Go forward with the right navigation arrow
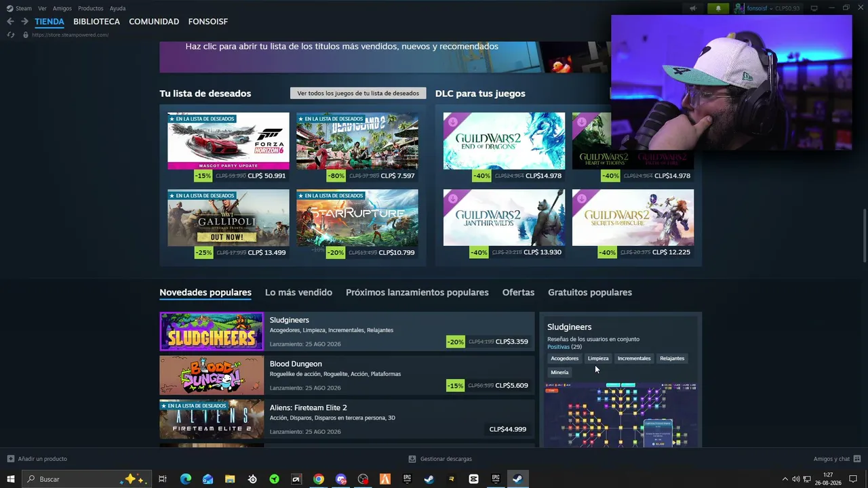The width and height of the screenshot is (868, 488). point(24,22)
